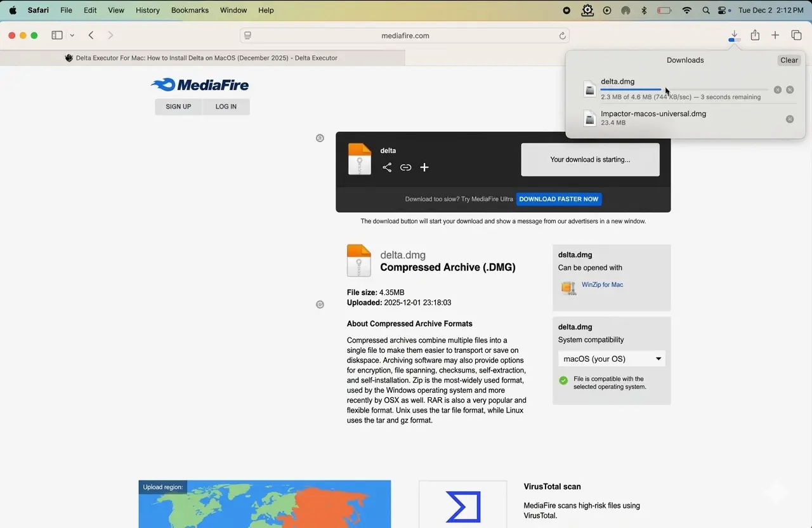The height and width of the screenshot is (528, 812).
Task: Click the mediafire.com address field
Action: pos(405,36)
